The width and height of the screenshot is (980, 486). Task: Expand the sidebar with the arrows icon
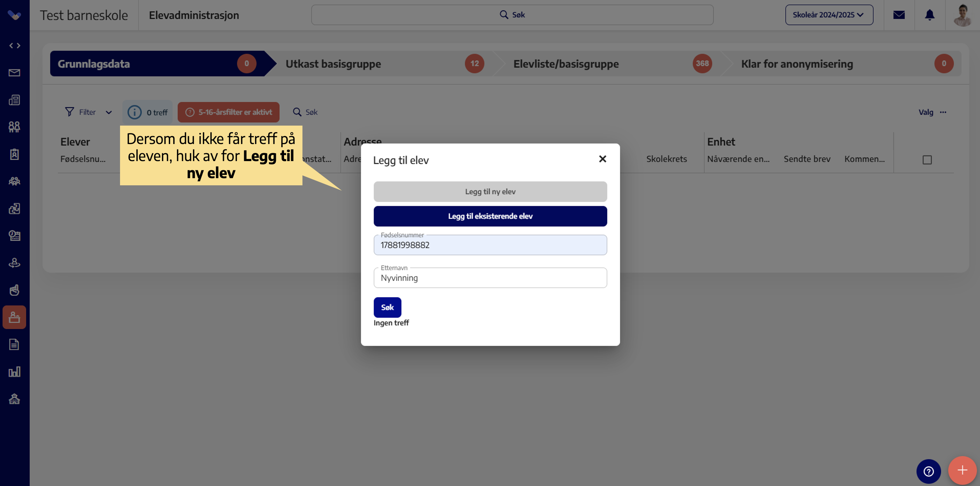click(14, 46)
